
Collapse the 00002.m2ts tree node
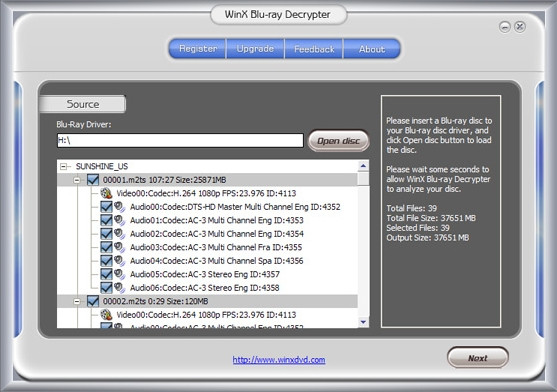(77, 301)
